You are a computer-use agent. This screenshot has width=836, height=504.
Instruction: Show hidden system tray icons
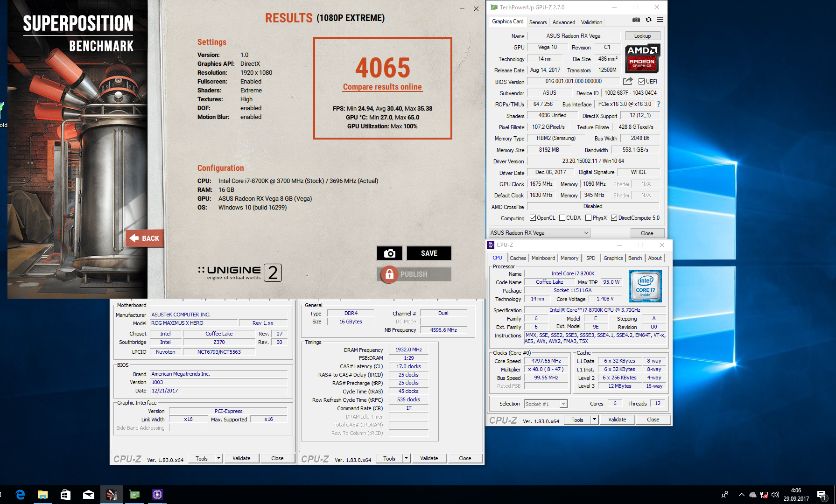[741, 495]
